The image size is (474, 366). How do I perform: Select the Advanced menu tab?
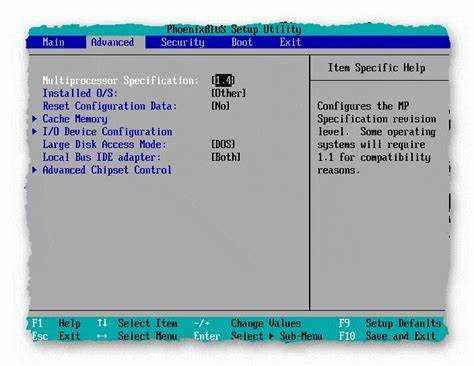(x=113, y=42)
